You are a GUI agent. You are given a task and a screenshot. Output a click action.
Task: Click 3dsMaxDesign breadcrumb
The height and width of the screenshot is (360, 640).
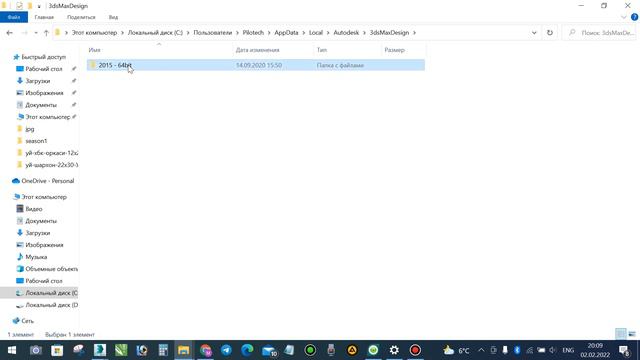389,33
